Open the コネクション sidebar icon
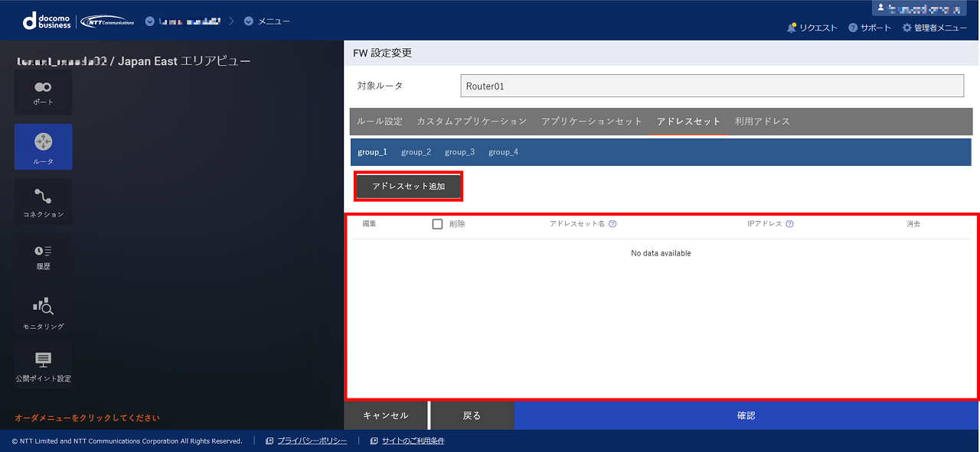This screenshot has height=452, width=980. click(x=43, y=202)
